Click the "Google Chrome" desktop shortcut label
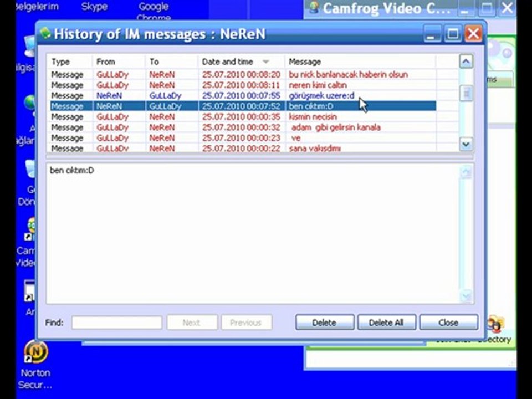The width and height of the screenshot is (532, 399). point(154,10)
